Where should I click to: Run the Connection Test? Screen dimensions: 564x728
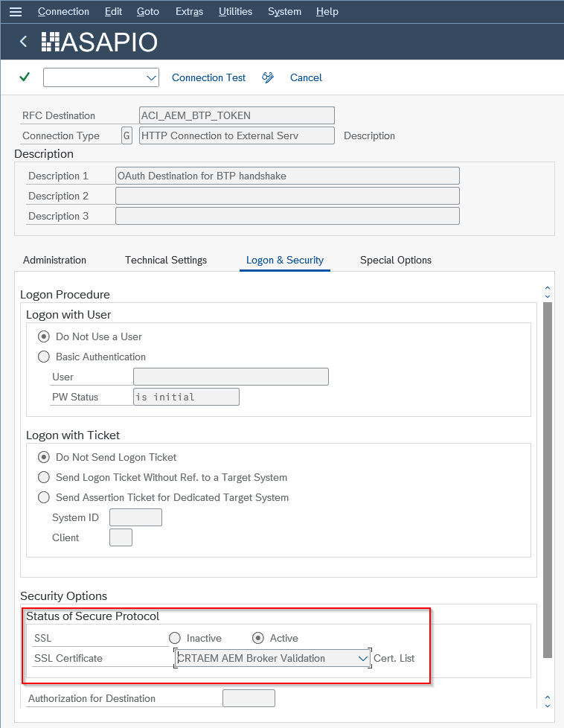[209, 77]
